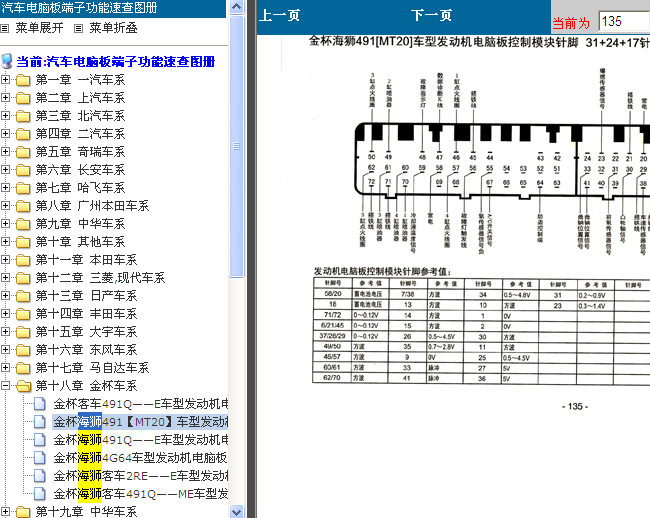The width and height of the screenshot is (650, 518).
Task: Open 金杯海狮客车2RE——E车型 entry
Action: [x=141, y=476]
